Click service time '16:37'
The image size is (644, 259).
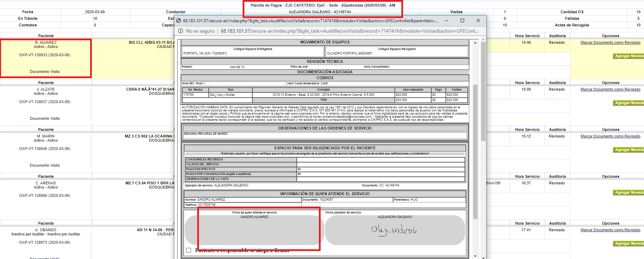click(526, 183)
